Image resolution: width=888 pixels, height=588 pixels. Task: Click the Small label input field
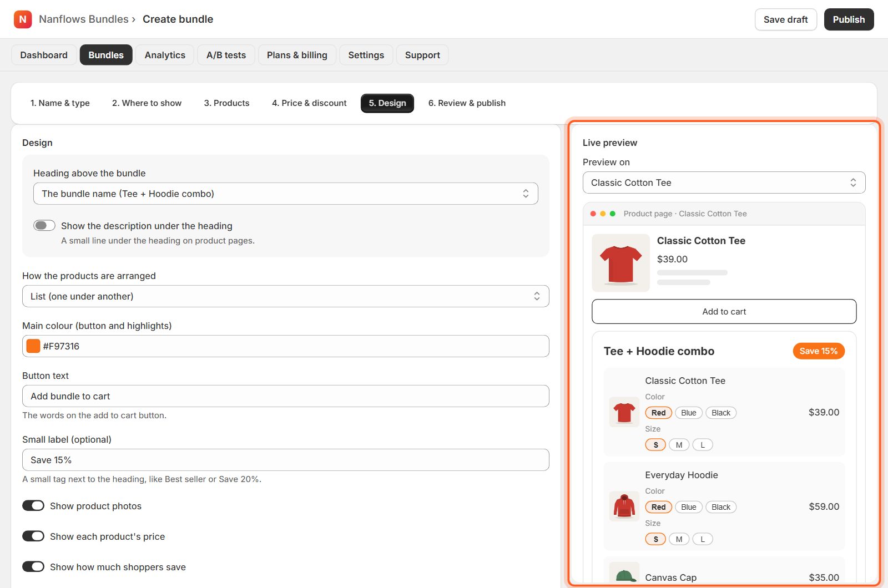tap(286, 460)
